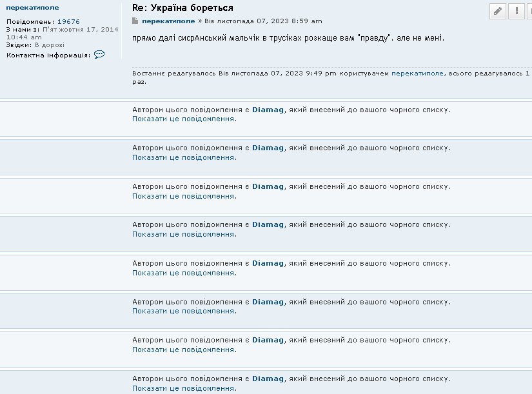Click the report post exclamation icon
This screenshot has height=394, width=532.
coord(517,11)
